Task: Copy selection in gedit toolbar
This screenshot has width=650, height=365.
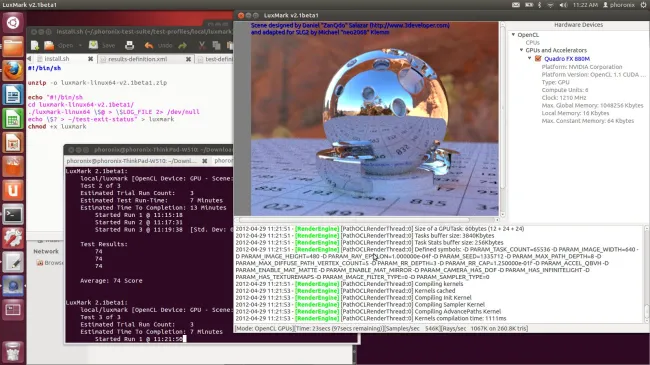Action: [x=216, y=45]
